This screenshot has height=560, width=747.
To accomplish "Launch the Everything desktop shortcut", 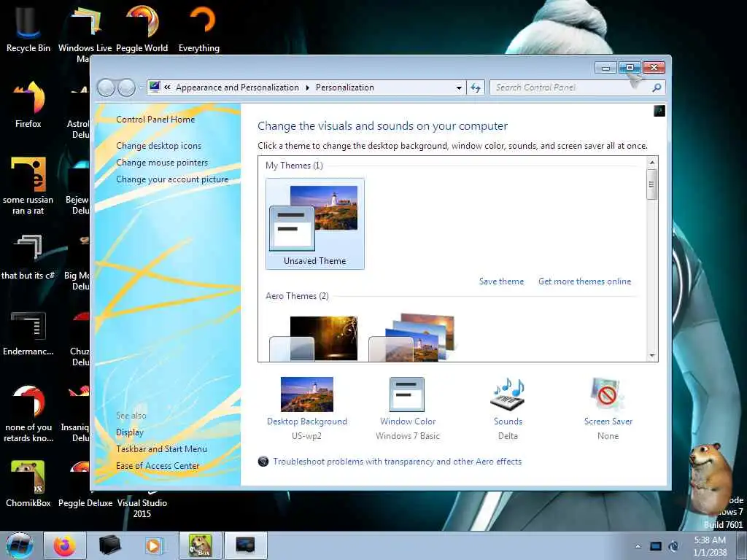I will pos(199,28).
